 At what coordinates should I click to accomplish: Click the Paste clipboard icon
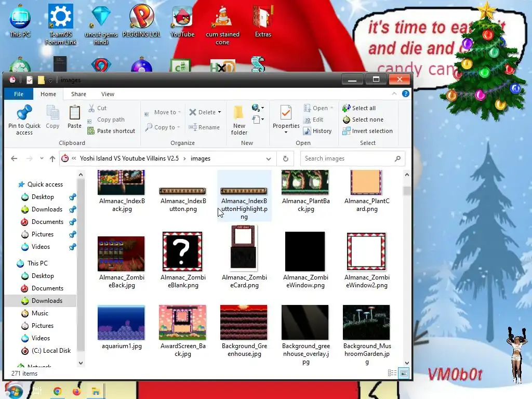[x=74, y=117]
